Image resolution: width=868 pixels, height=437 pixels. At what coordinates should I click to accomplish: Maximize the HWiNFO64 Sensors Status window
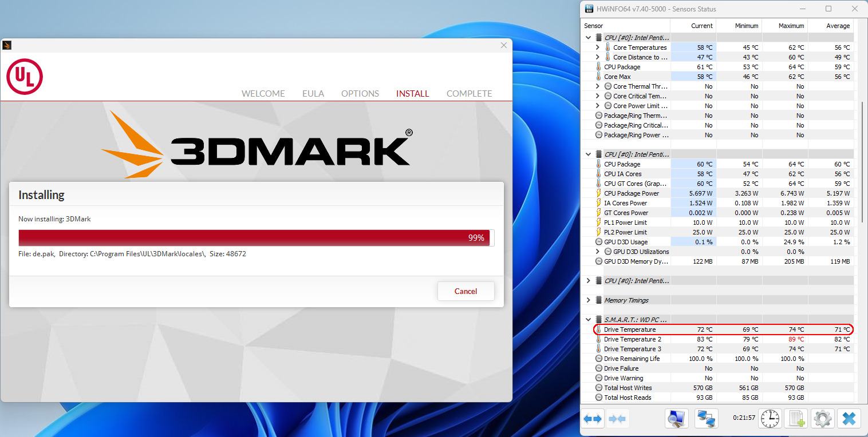pyautogui.click(x=828, y=9)
